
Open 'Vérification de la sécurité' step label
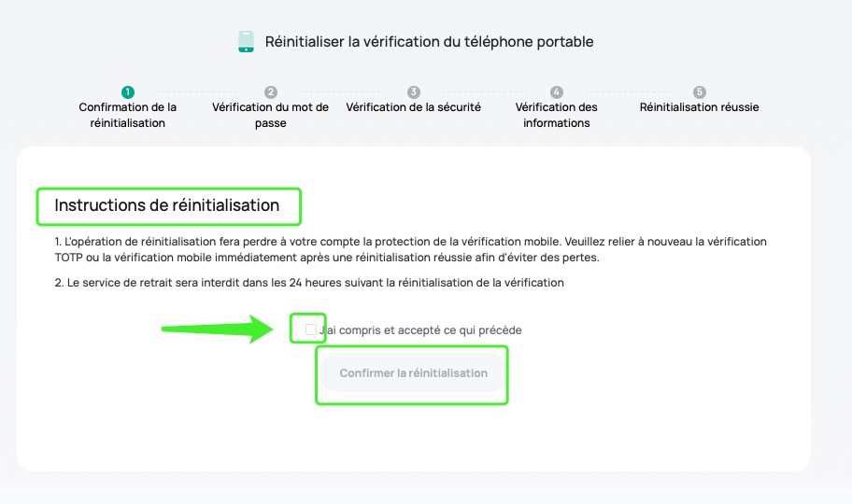414,107
